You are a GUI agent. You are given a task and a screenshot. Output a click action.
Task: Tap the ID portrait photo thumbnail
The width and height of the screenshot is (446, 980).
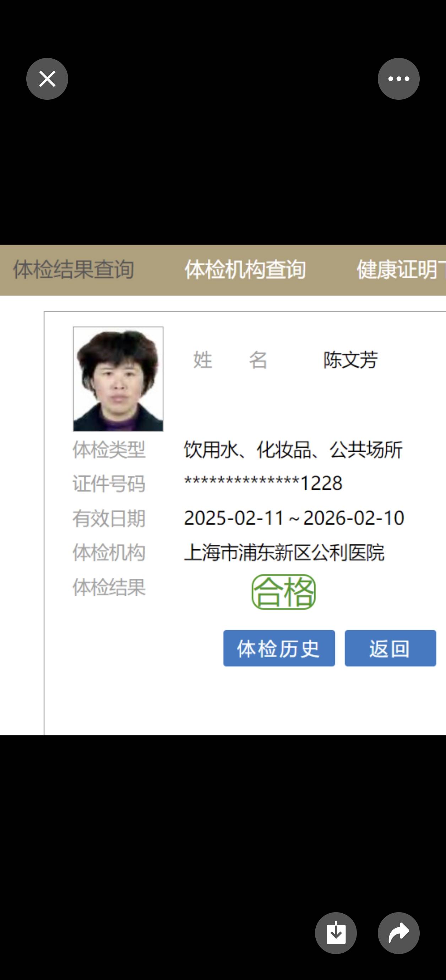(x=118, y=379)
